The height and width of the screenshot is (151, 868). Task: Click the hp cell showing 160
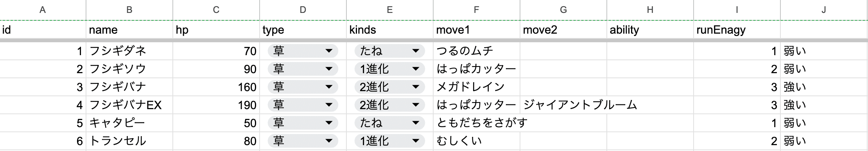pyautogui.click(x=216, y=87)
